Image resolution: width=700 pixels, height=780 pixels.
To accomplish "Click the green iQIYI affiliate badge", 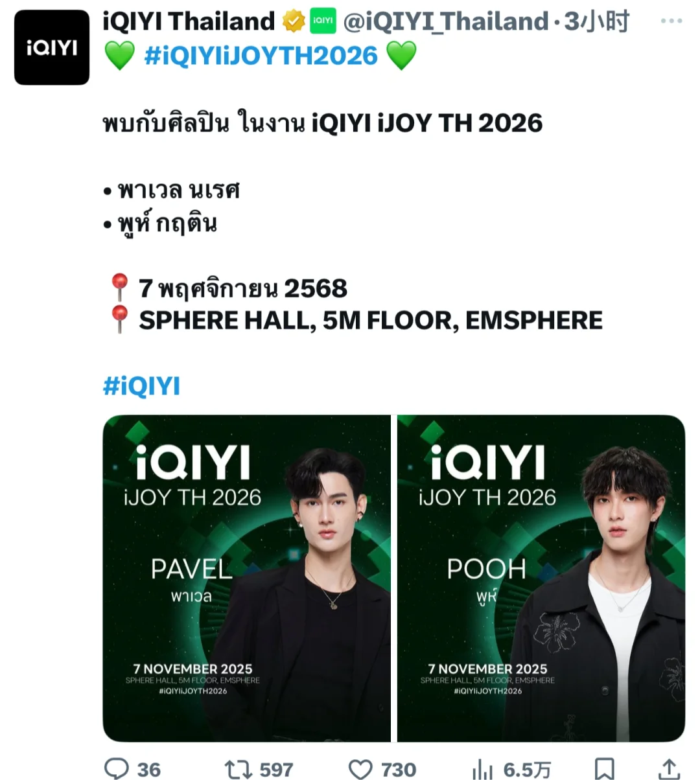I will [323, 21].
